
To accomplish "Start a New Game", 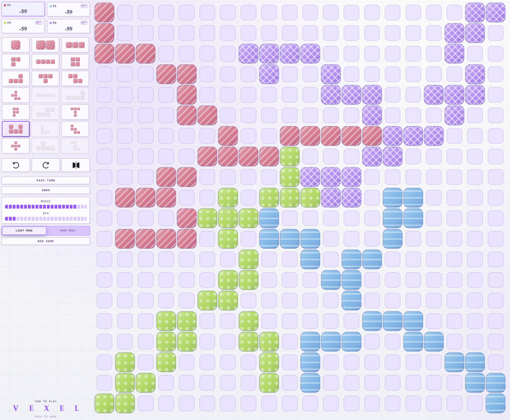I will pyautogui.click(x=46, y=241).
